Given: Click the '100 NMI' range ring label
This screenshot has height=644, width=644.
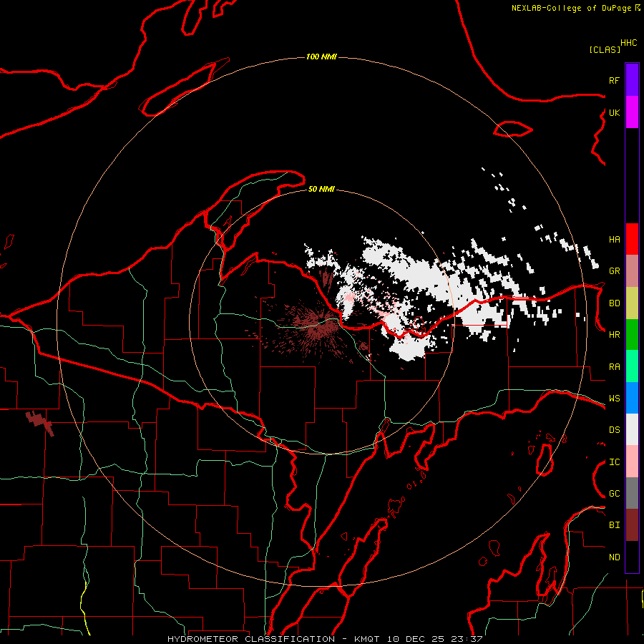Looking at the screenshot, I should pos(321,57).
